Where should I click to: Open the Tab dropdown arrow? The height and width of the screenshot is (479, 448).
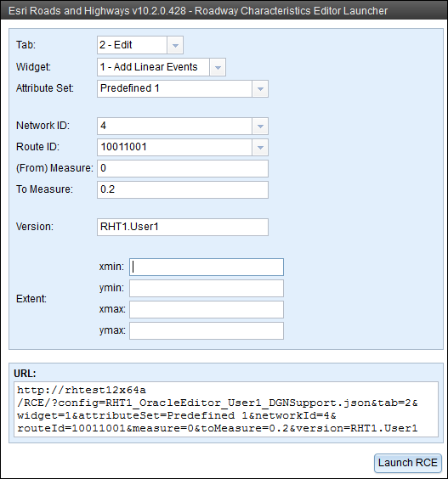click(175, 45)
